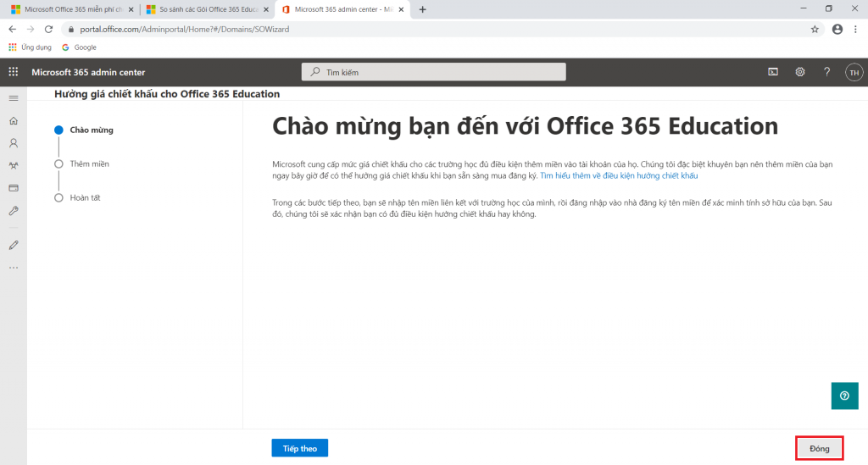Select the Chào mừng wizard step
The image size is (868, 465).
click(84, 130)
